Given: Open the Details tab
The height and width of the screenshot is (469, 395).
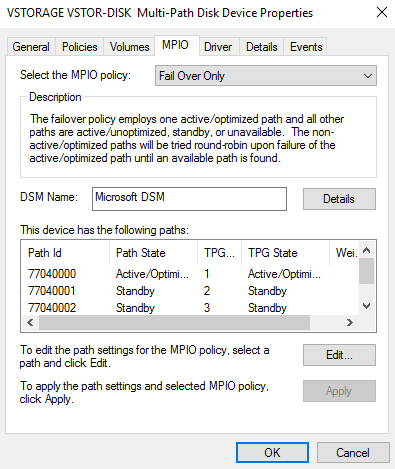Looking at the screenshot, I should pos(262,47).
